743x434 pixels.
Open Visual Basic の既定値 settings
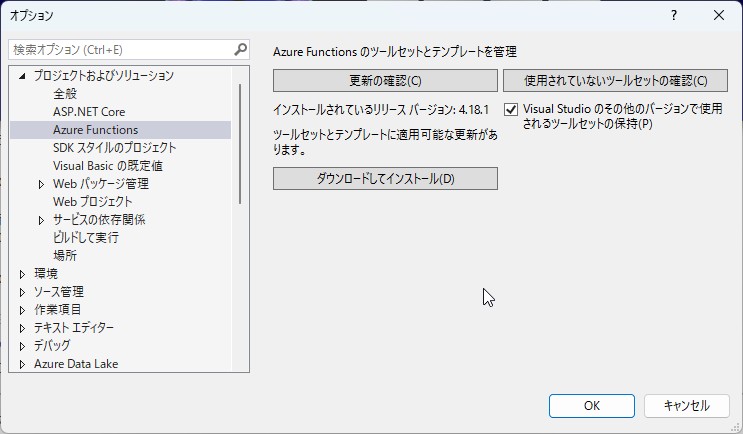(108, 166)
